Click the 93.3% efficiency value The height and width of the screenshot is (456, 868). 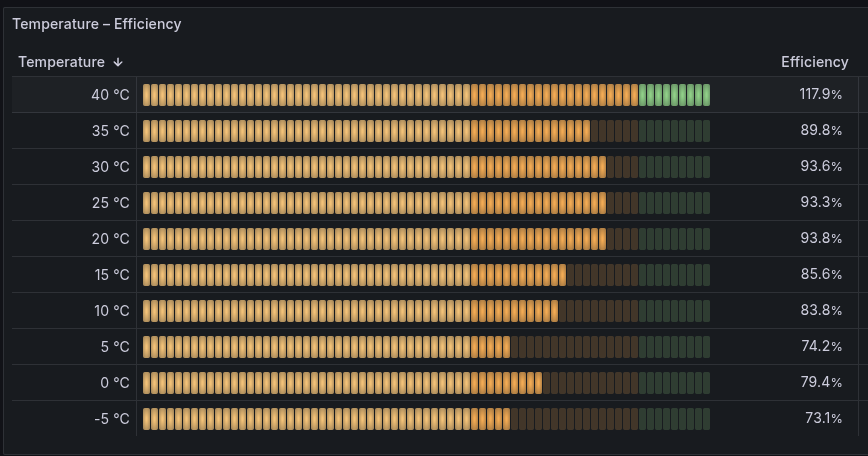click(821, 203)
